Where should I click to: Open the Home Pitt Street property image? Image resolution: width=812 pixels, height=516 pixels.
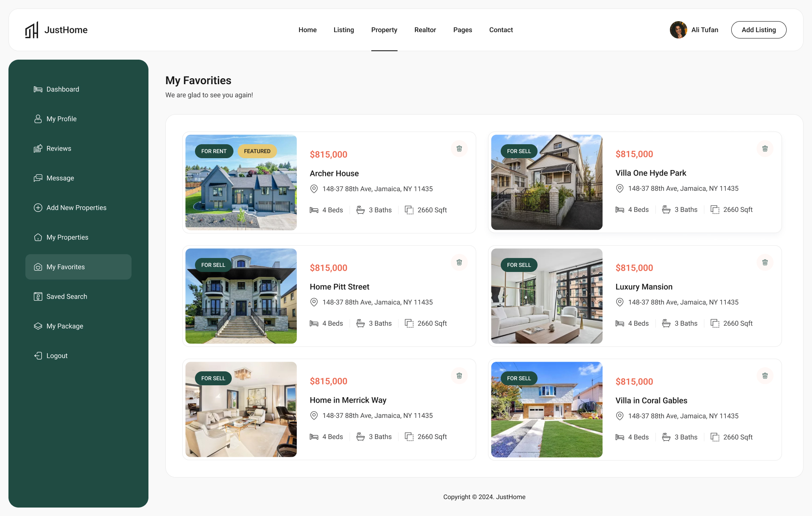pos(241,296)
